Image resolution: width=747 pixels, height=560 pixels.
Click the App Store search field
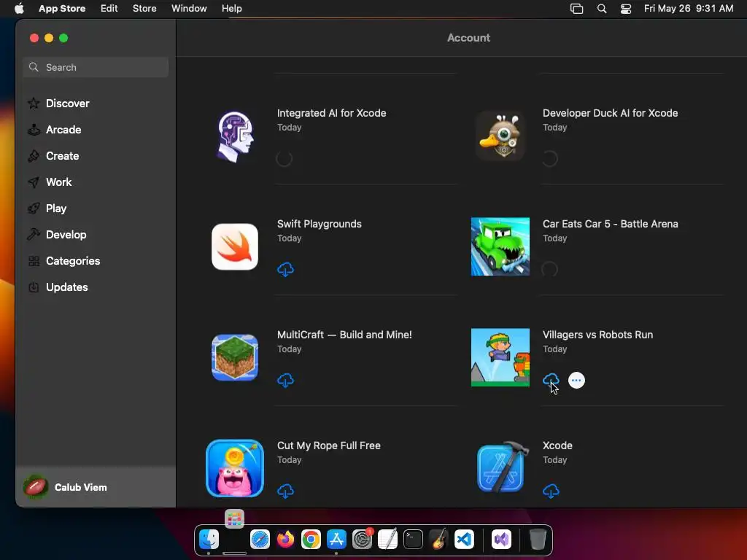[x=96, y=67]
